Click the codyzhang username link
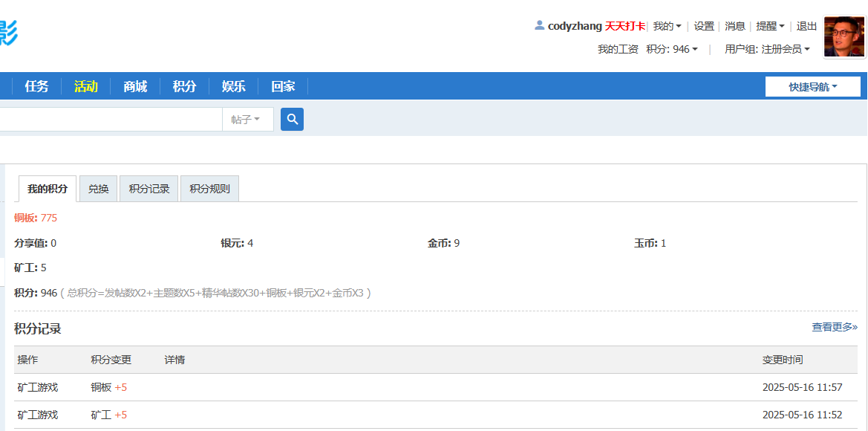Image resolution: width=868 pixels, height=431 pixels. [575, 26]
